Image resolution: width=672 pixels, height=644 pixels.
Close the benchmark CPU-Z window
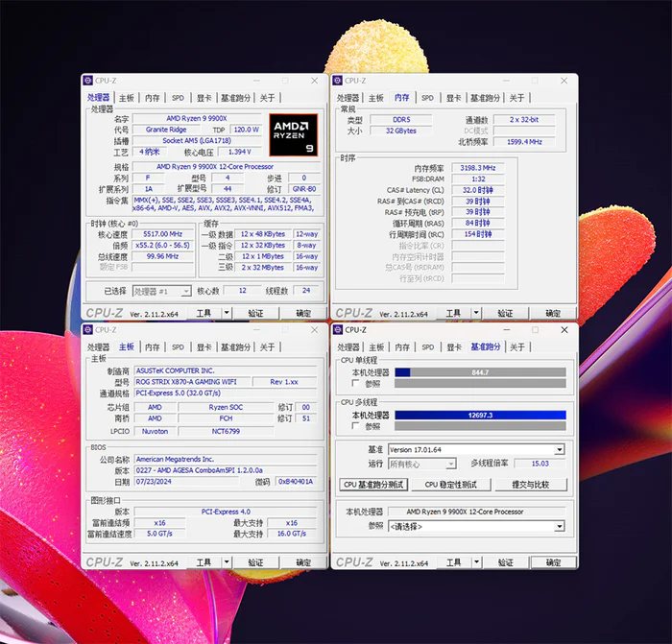click(564, 329)
